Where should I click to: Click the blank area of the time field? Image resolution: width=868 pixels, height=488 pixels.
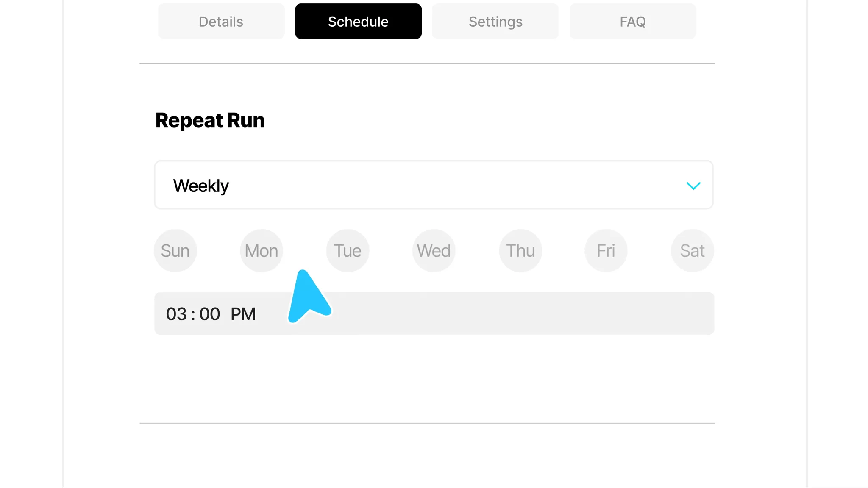(x=509, y=313)
